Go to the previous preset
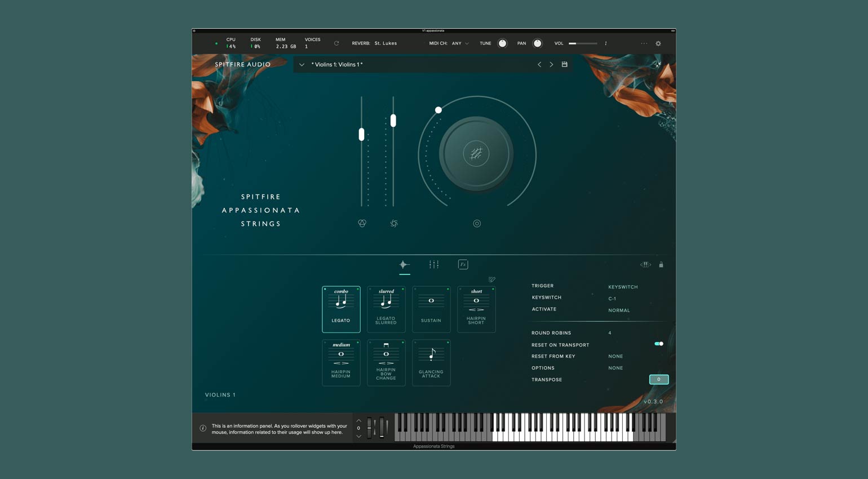The image size is (868, 479). coord(539,64)
